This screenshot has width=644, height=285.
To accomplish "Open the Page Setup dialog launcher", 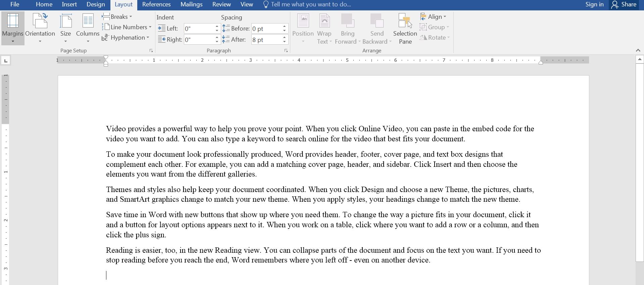I will tap(151, 51).
